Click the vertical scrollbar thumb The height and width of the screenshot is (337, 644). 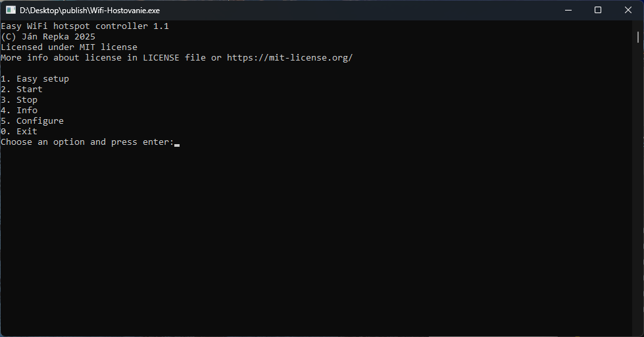(638, 37)
